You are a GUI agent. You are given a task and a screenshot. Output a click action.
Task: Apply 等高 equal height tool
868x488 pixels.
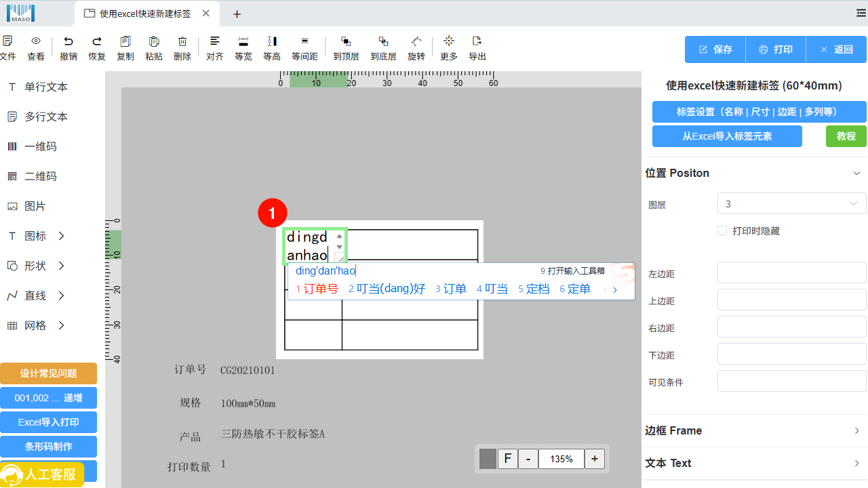[272, 41]
